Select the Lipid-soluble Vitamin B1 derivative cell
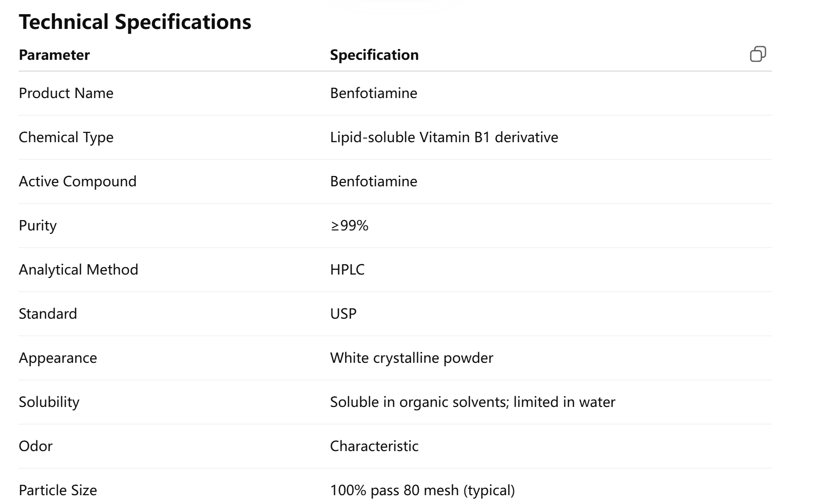This screenshot has height=504, width=815. click(x=444, y=137)
